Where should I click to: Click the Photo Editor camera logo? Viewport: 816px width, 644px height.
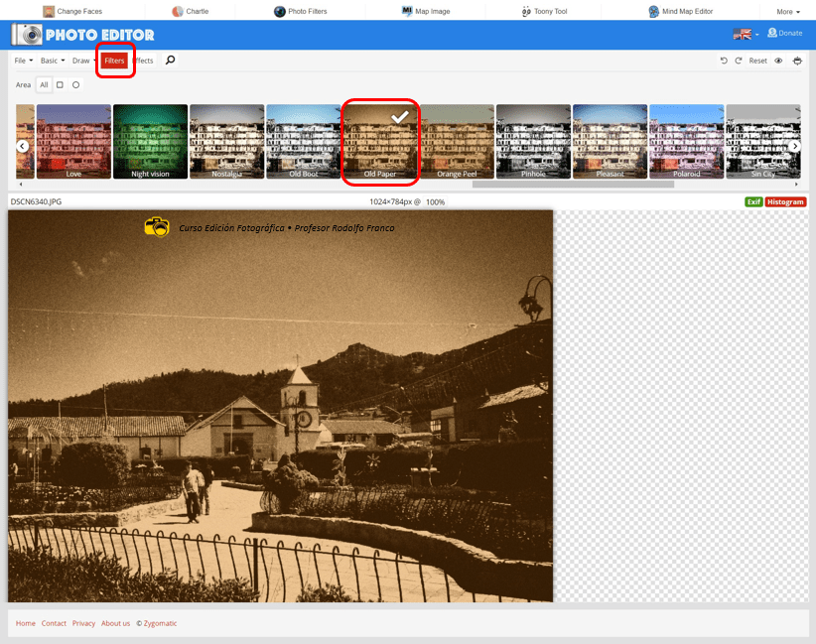pyautogui.click(x=29, y=35)
